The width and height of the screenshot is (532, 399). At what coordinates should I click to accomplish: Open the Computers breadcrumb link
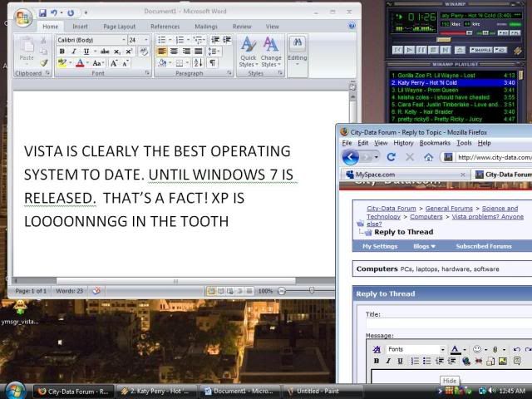click(426, 216)
